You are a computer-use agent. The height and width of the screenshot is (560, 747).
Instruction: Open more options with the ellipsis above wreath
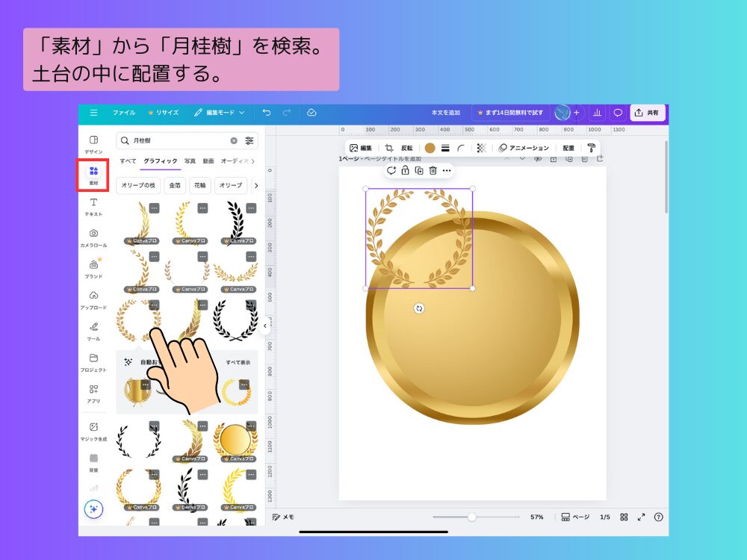click(446, 171)
